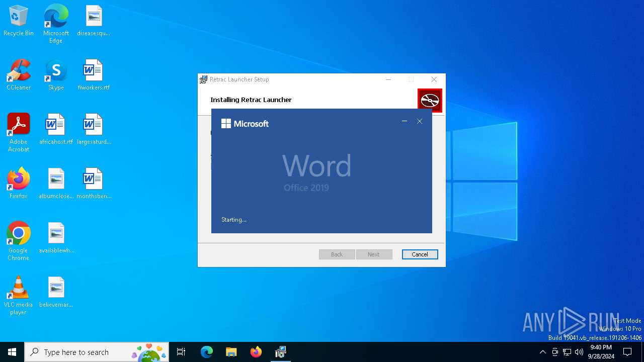Minimize the Word splash screen
Screen dimensions: 644x362
405,121
